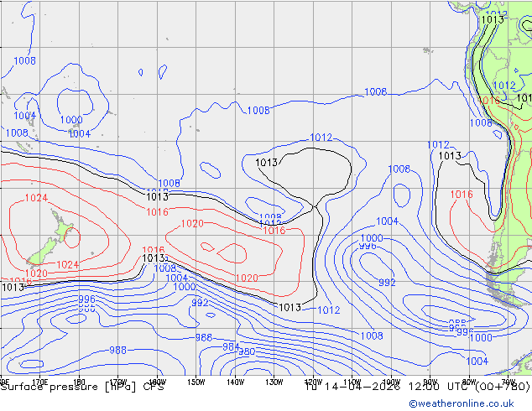
Task: Select red 1024 label southeast of New Zealand
Action: pos(67,264)
